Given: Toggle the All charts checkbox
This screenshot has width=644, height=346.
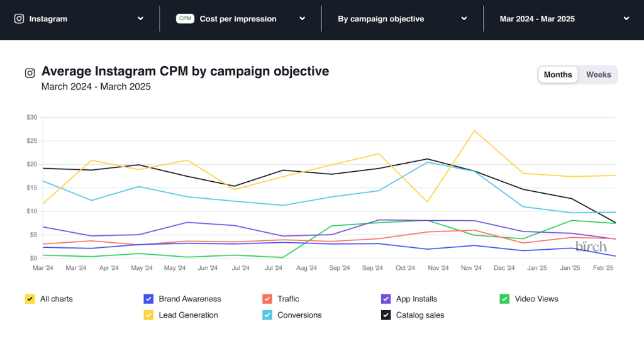Looking at the screenshot, I should click(x=30, y=299).
